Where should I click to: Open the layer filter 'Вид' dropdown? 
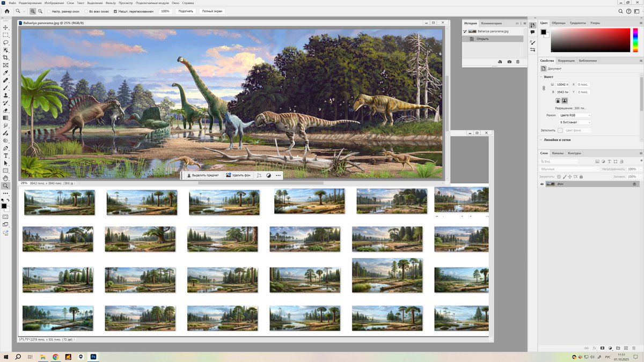pos(559,161)
